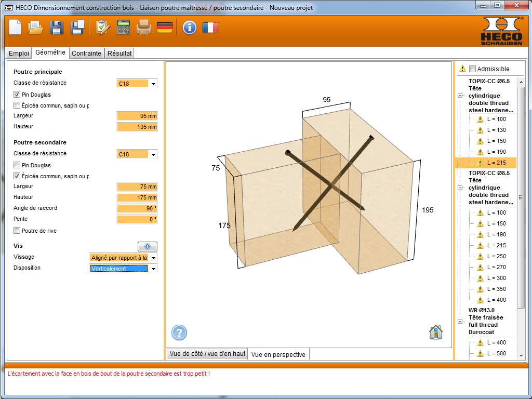Go to the Résultat tab
The height and width of the screenshot is (399, 532).
119,54
